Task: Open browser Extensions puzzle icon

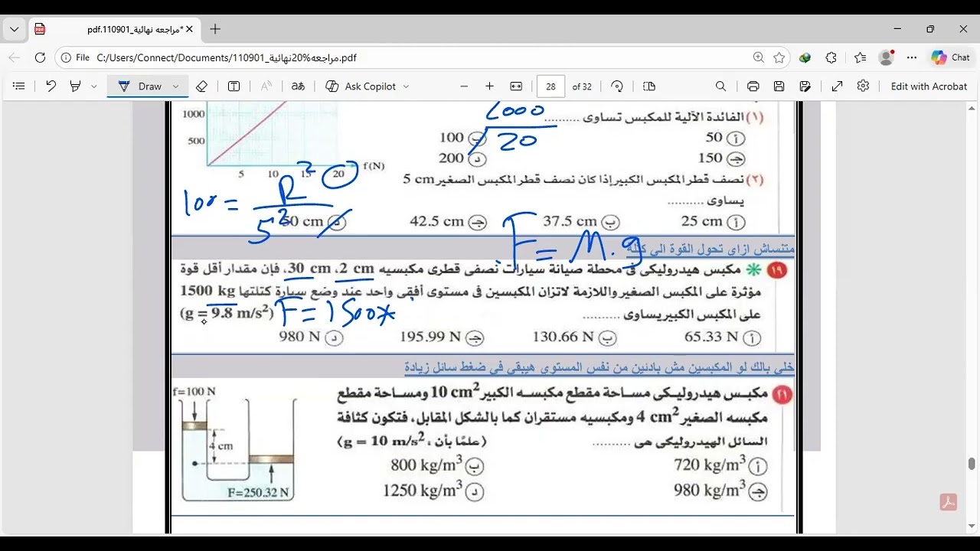Action: [x=831, y=57]
